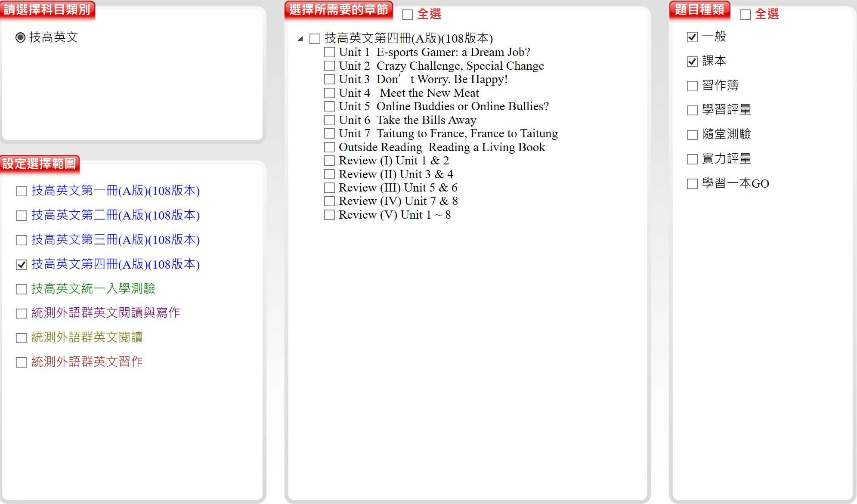Screen dimensions: 857x504
Task: Click the 學習一本GO label text
Action: pos(736,183)
